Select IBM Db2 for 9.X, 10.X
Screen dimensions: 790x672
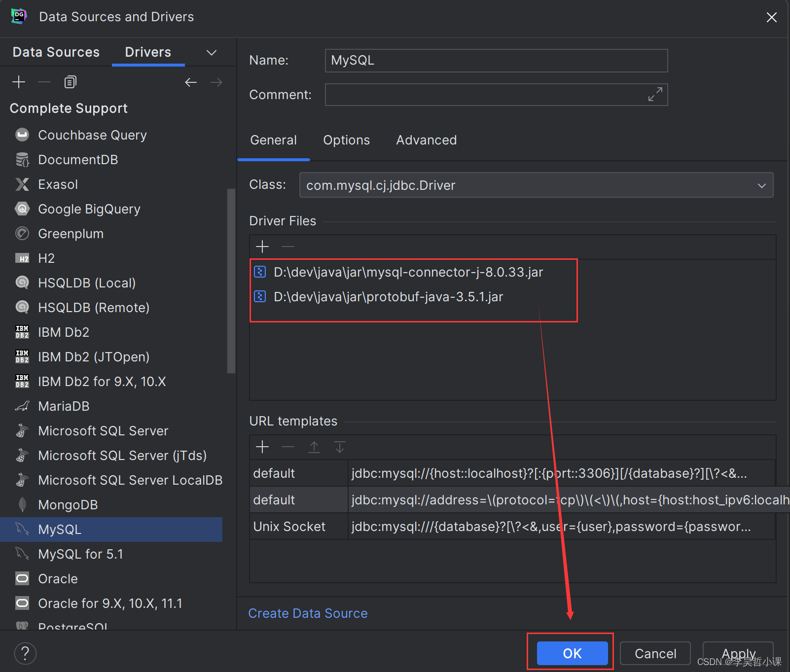(111, 381)
